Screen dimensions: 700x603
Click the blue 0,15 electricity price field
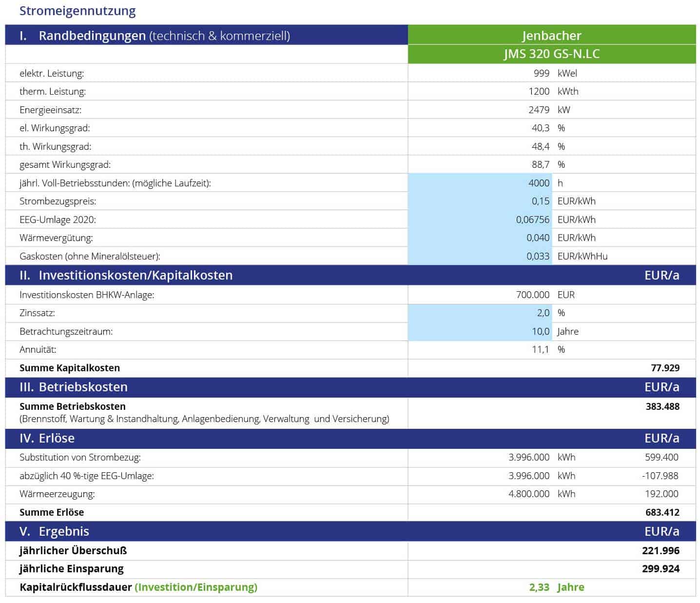(x=480, y=201)
